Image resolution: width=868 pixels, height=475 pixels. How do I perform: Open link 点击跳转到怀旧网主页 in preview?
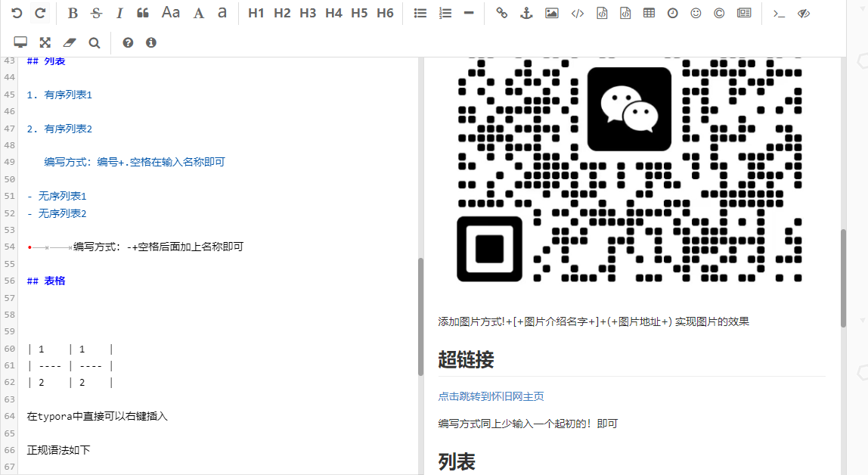point(491,396)
